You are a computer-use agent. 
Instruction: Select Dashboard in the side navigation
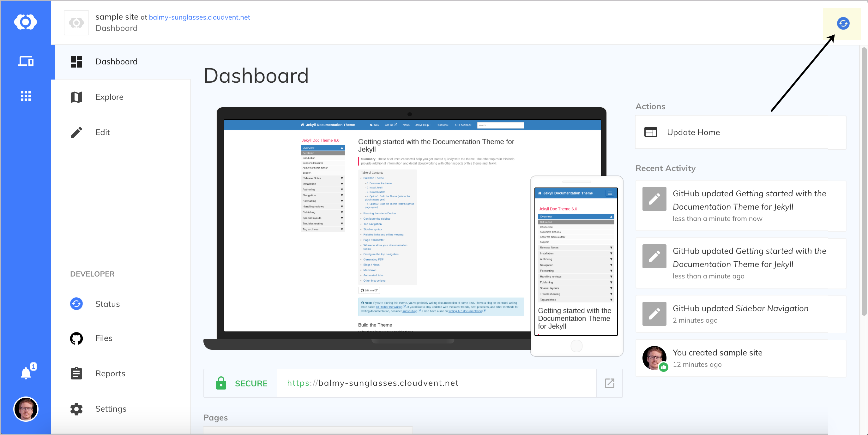(121, 62)
